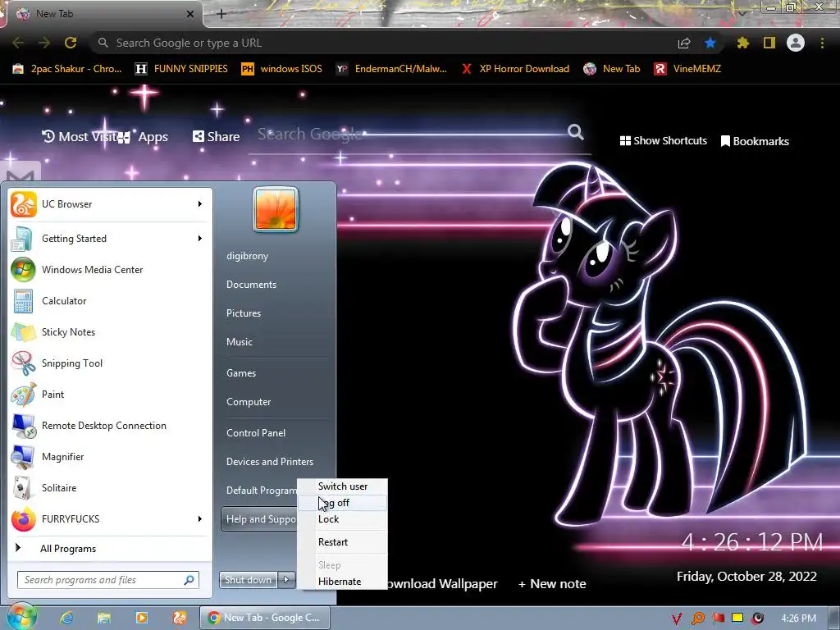Screen dimensions: 840x630
Task: Click the bookmark star icon
Action: (710, 43)
